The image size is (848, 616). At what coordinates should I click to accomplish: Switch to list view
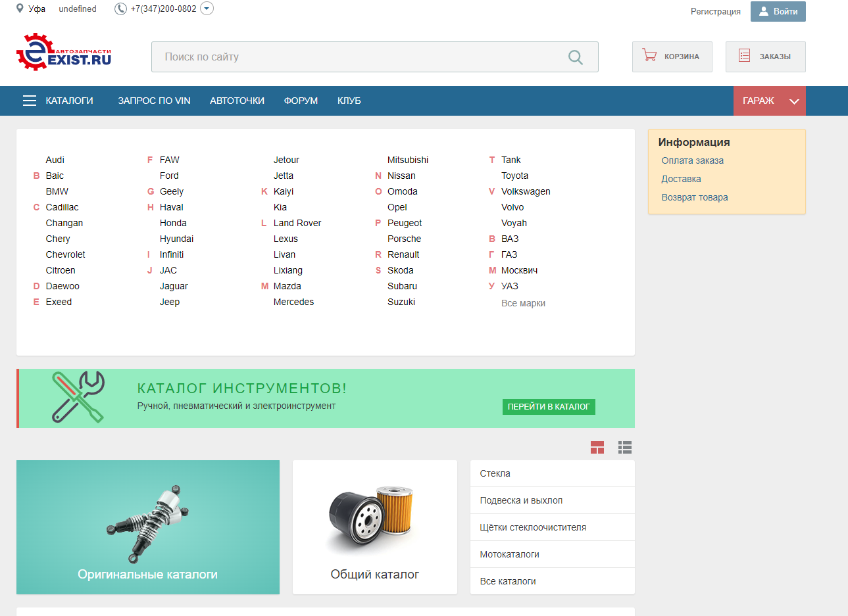click(x=625, y=448)
